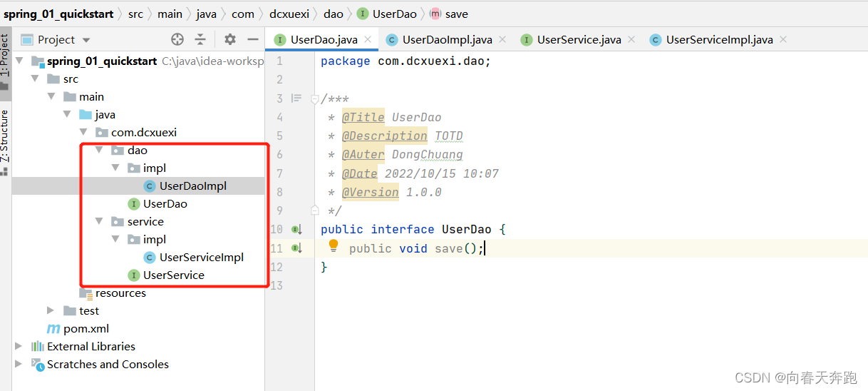Expand Scratches and Consoles arrow
868x391 pixels.
[19, 365]
